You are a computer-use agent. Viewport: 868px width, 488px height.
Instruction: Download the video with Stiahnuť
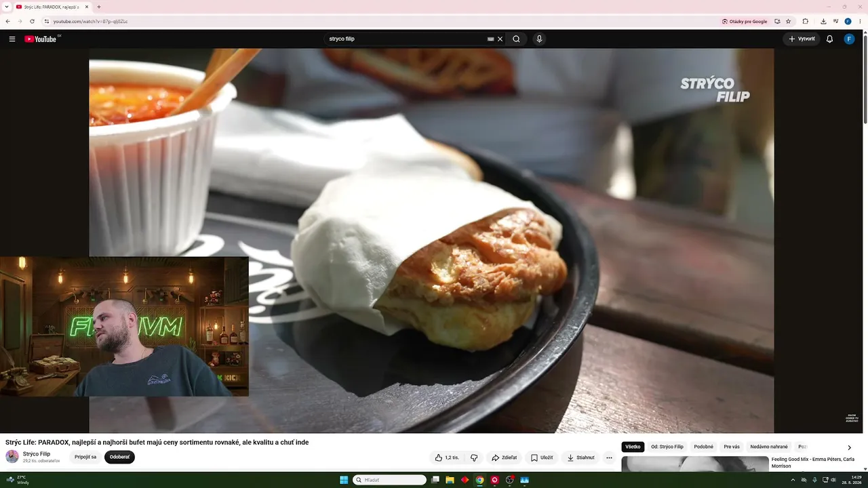pos(580,457)
